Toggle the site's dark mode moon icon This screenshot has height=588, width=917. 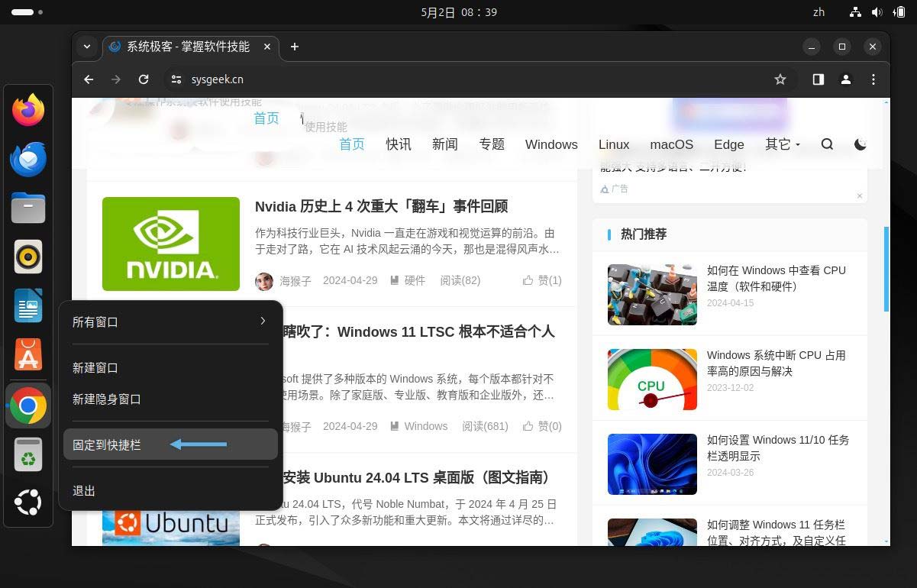(860, 144)
